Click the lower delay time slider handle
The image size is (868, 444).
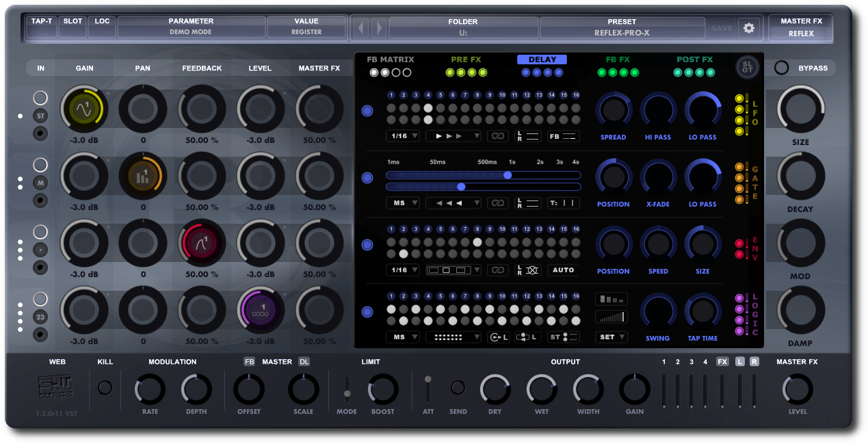coord(461,187)
